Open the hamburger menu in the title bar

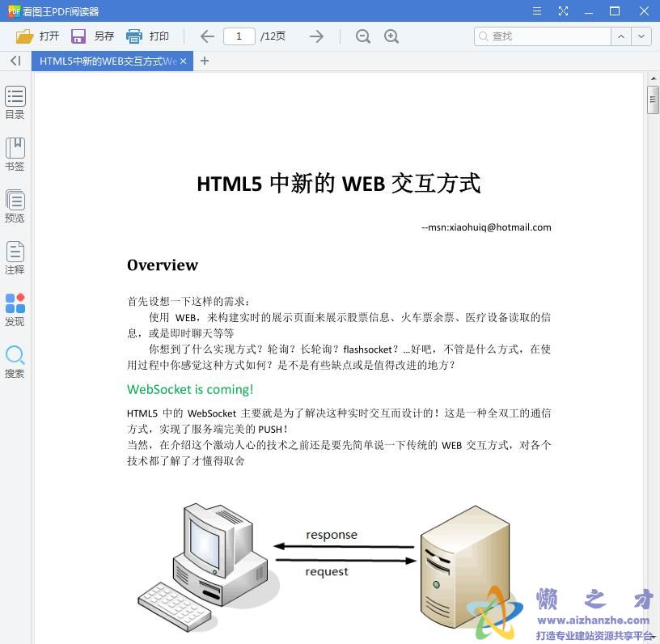[536, 11]
